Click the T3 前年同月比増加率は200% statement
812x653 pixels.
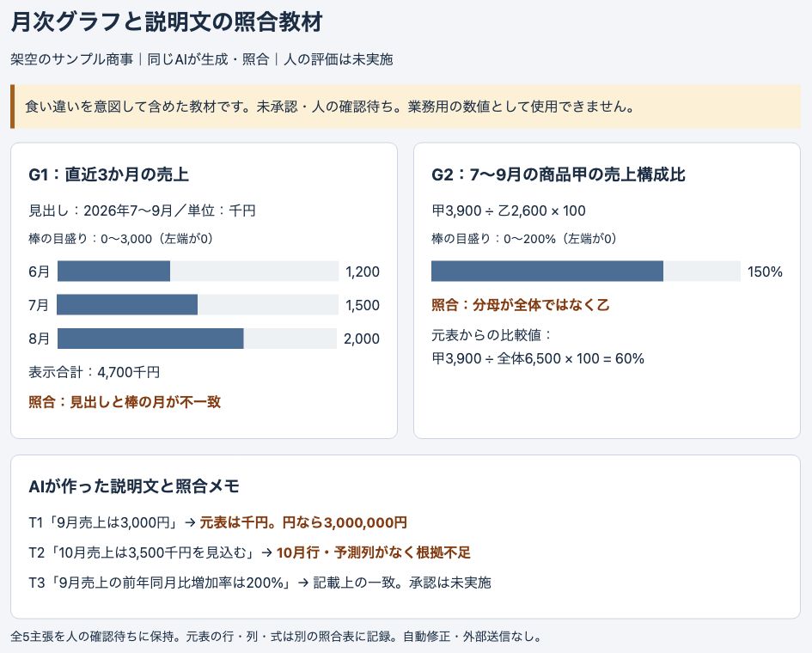click(x=161, y=583)
